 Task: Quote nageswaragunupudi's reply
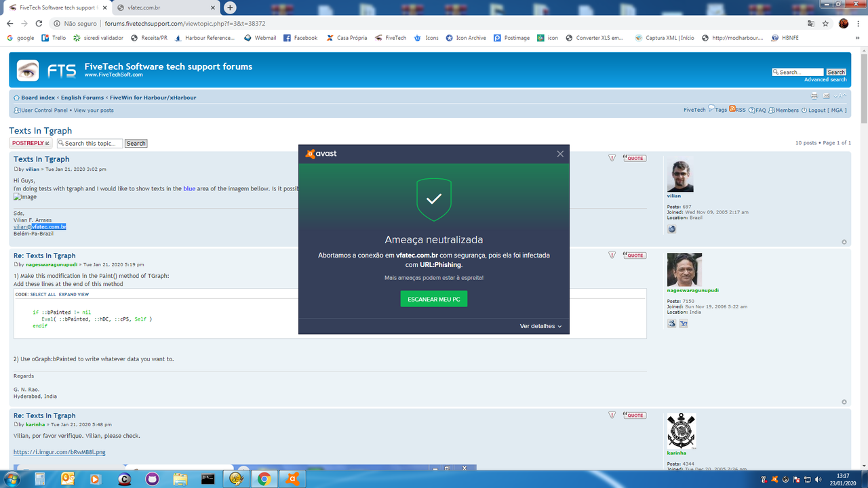pyautogui.click(x=634, y=256)
